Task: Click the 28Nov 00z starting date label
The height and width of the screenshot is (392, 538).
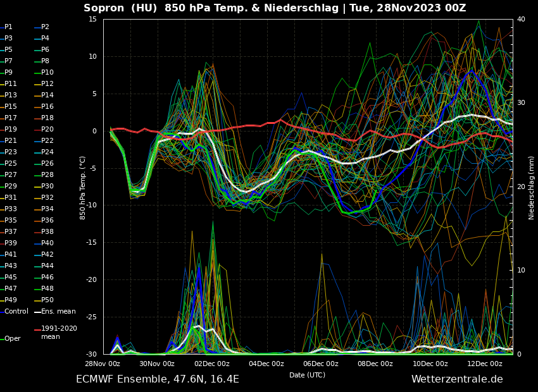Action: 103,364
